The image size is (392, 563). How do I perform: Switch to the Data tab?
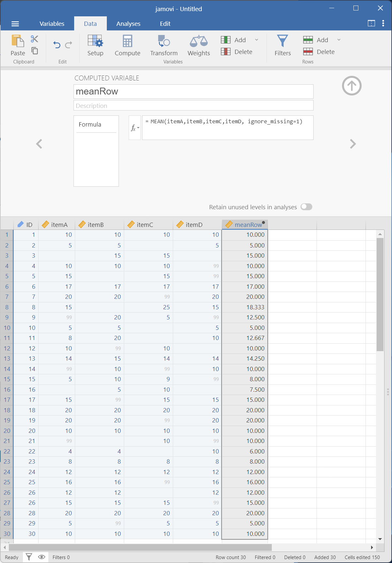click(90, 24)
